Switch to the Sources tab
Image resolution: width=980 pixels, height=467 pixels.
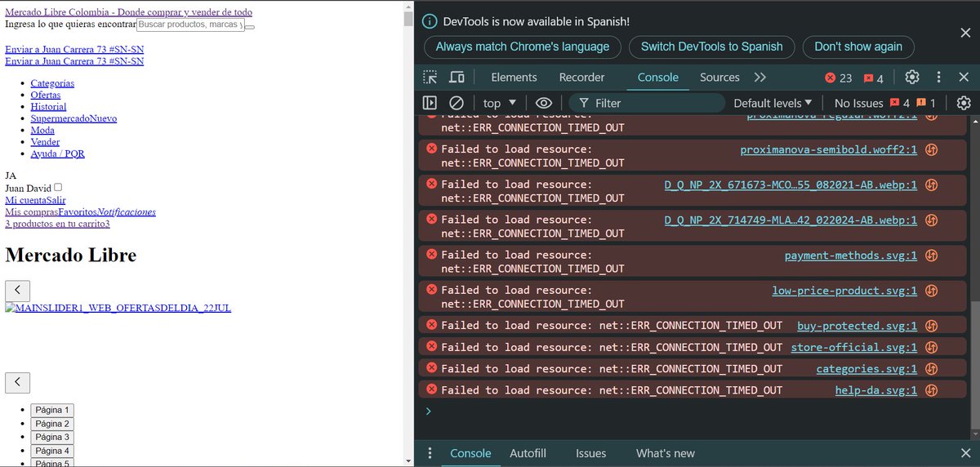719,78
